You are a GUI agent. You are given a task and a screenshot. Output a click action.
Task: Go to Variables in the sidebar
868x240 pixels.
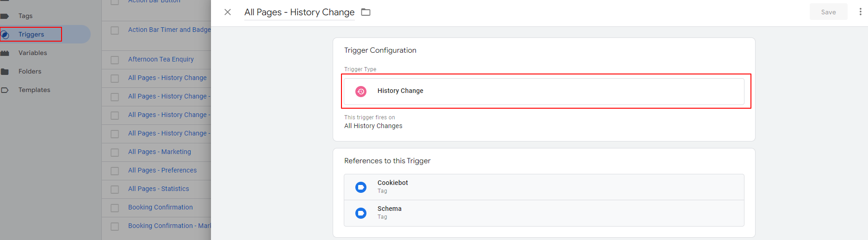[32, 53]
